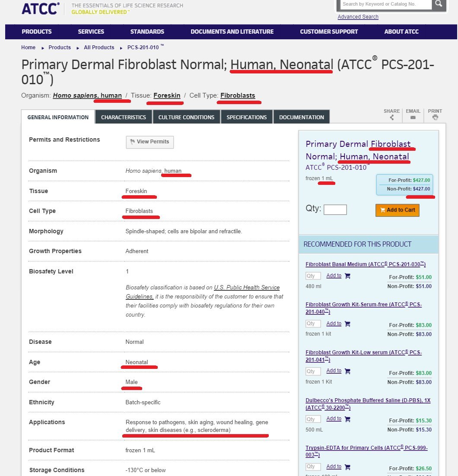Open the Advanced Search link
This screenshot has width=458, height=476.
[358, 17]
